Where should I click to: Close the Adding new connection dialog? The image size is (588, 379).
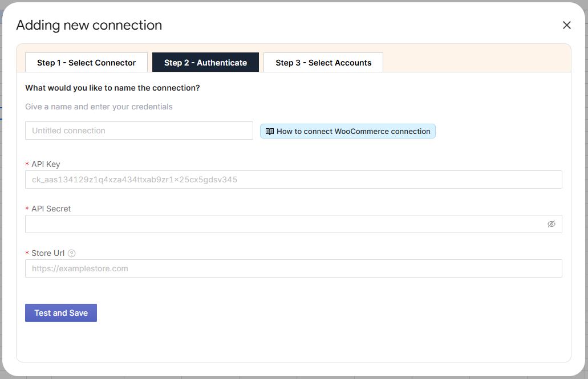point(567,25)
